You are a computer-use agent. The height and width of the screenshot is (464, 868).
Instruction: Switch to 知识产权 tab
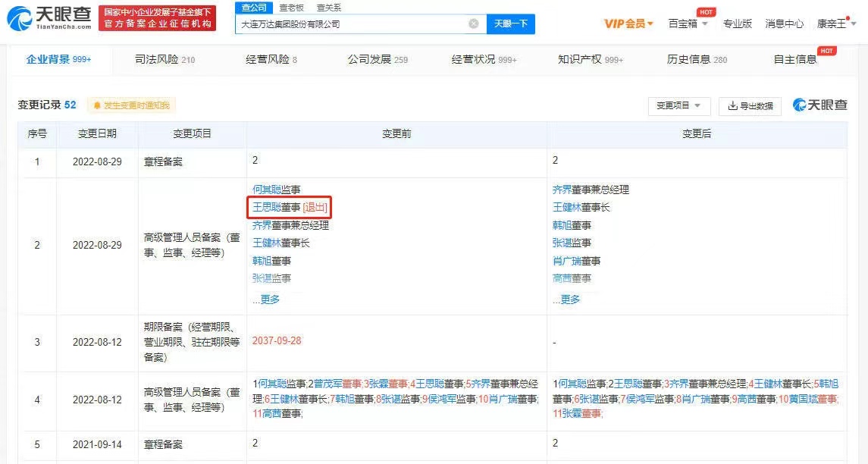[x=590, y=59]
